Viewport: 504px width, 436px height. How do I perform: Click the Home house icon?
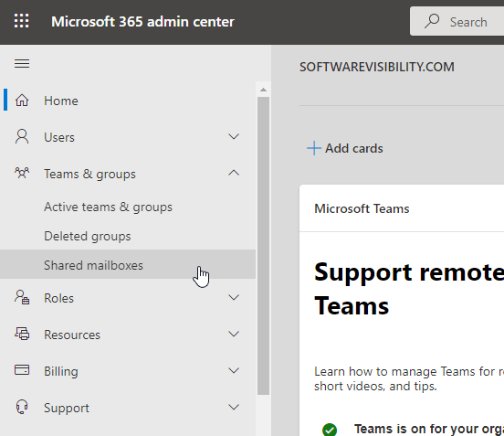coord(22,101)
